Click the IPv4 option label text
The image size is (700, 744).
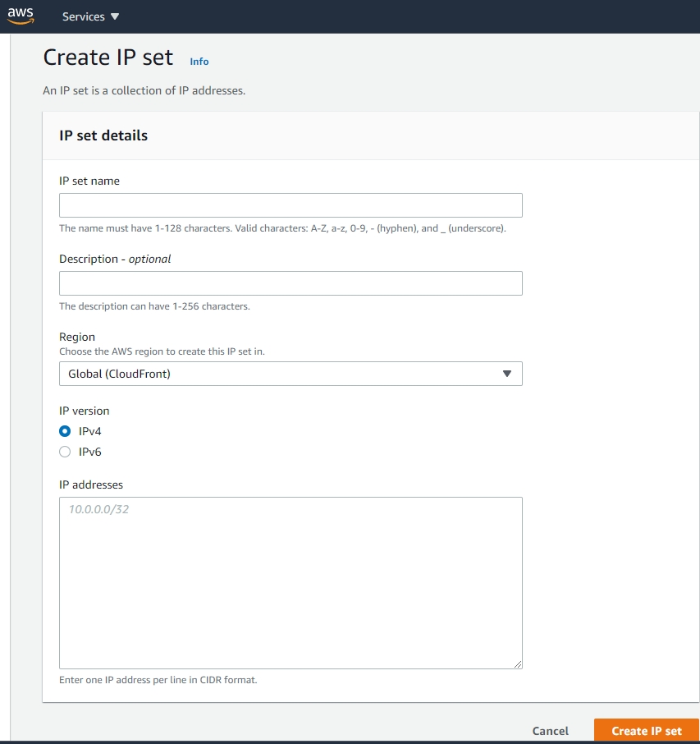tap(90, 431)
